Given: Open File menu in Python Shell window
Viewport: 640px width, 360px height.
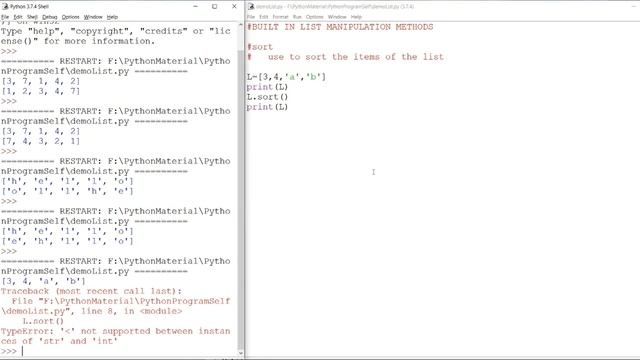Looking at the screenshot, I should (5, 17).
